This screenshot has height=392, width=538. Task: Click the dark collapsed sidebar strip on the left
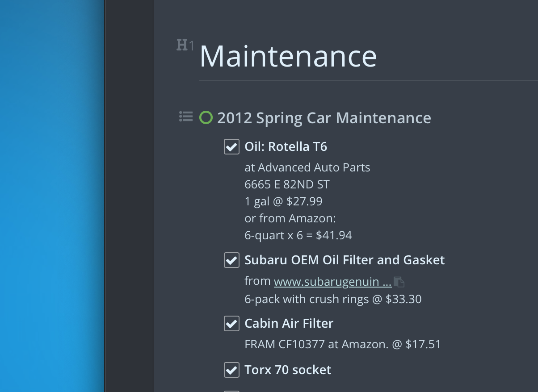pyautogui.click(x=129, y=196)
